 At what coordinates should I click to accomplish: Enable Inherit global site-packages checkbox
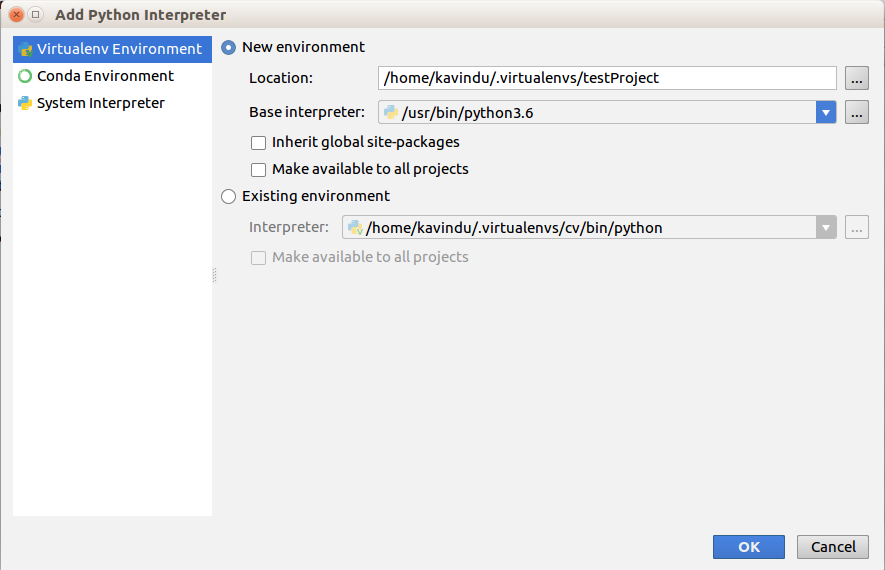[259, 143]
